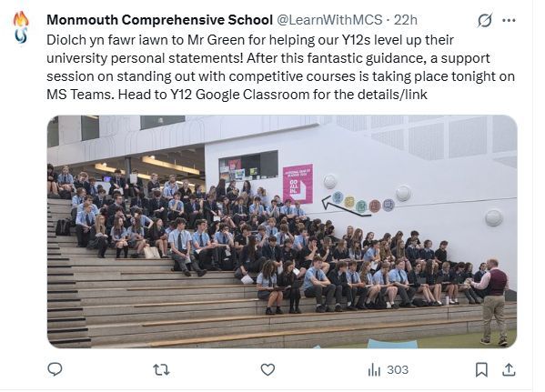
Task: Click the text line mentioning MS Teams
Action: (x=237, y=95)
